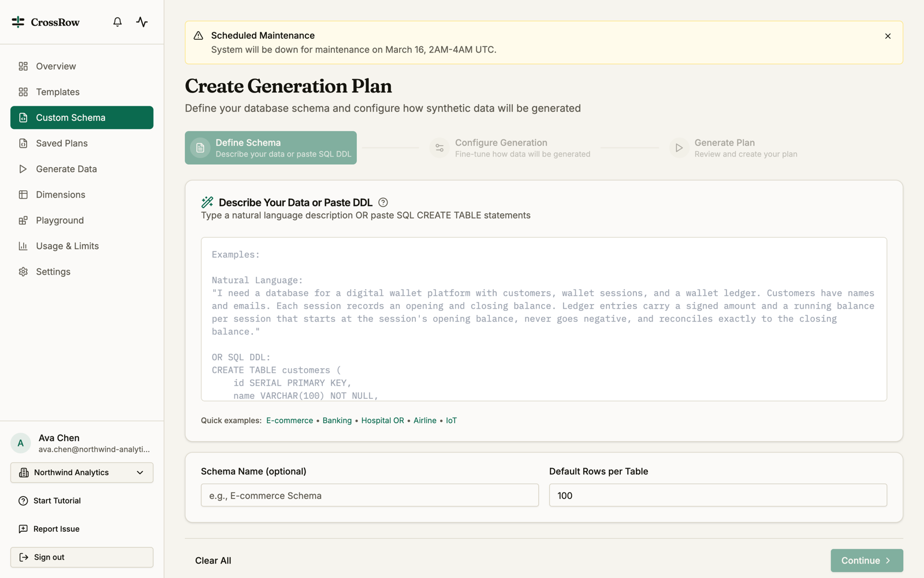
Task: Navigate to Dimensions
Action: [82, 195]
